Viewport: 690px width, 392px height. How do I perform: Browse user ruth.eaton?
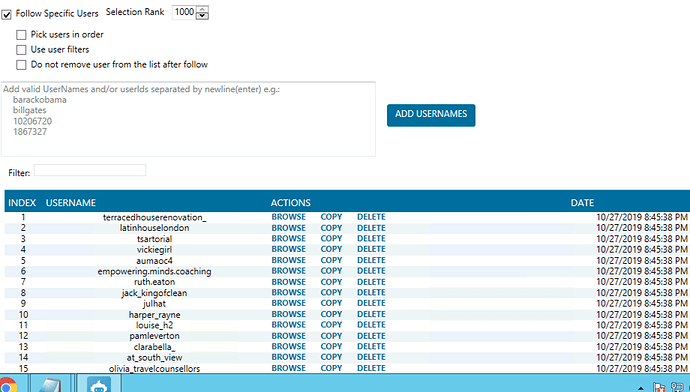[x=288, y=282]
